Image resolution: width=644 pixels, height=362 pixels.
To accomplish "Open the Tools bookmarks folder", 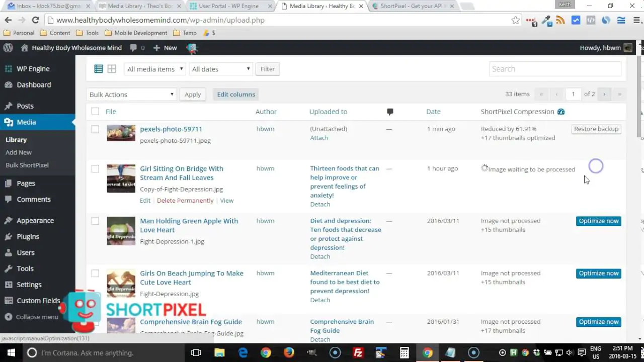I will (x=87, y=33).
